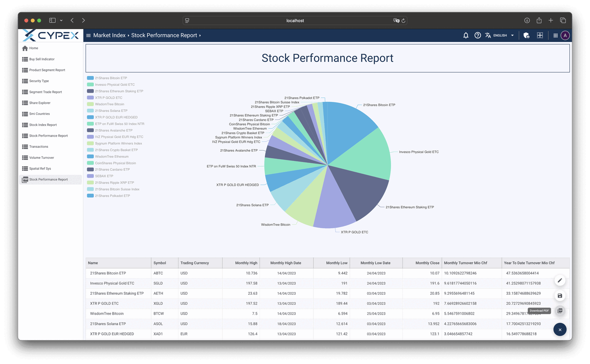Viewport: 590px width, 364px height.
Task: Click the 21Shares Polkadot ETP legend color swatch
Action: (90, 196)
